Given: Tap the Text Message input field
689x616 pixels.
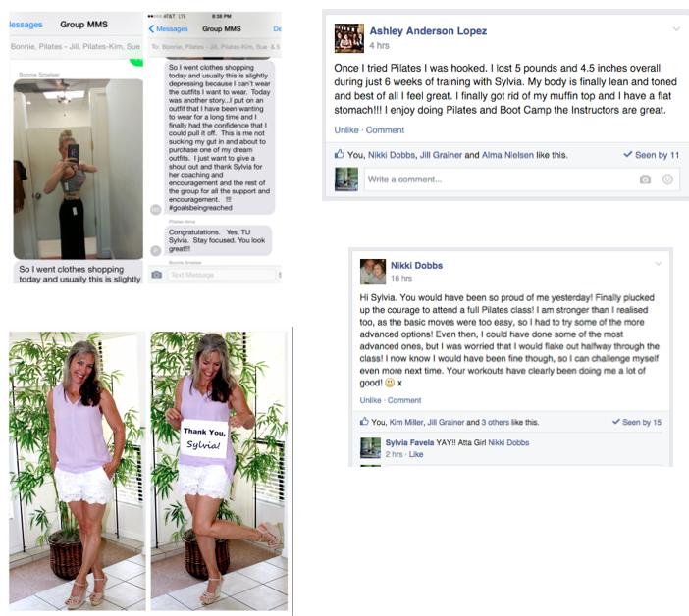Looking at the screenshot, I should [221, 275].
